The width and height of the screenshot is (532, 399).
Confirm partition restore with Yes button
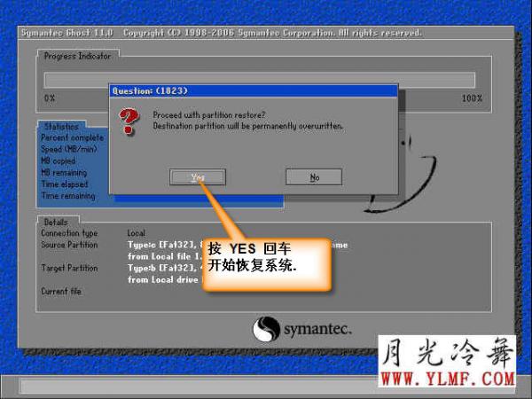click(x=198, y=177)
